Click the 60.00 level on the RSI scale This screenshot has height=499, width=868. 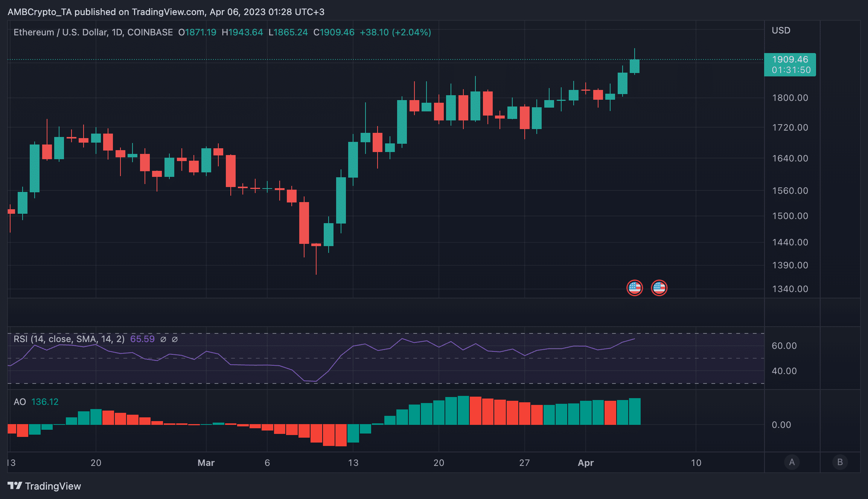pyautogui.click(x=784, y=346)
